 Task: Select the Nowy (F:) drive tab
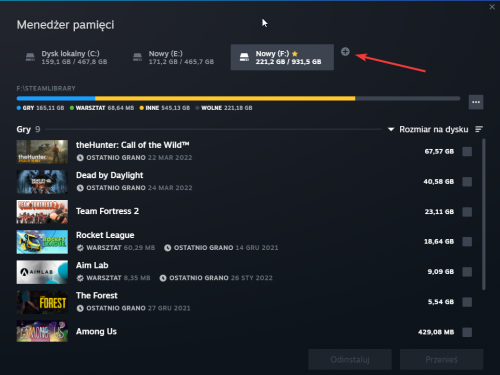pyautogui.click(x=282, y=57)
